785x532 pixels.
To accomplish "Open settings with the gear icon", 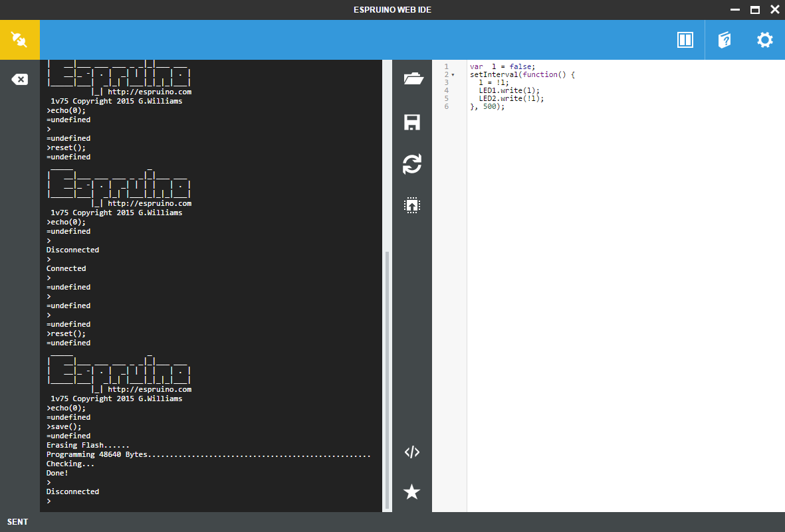I will [x=764, y=40].
